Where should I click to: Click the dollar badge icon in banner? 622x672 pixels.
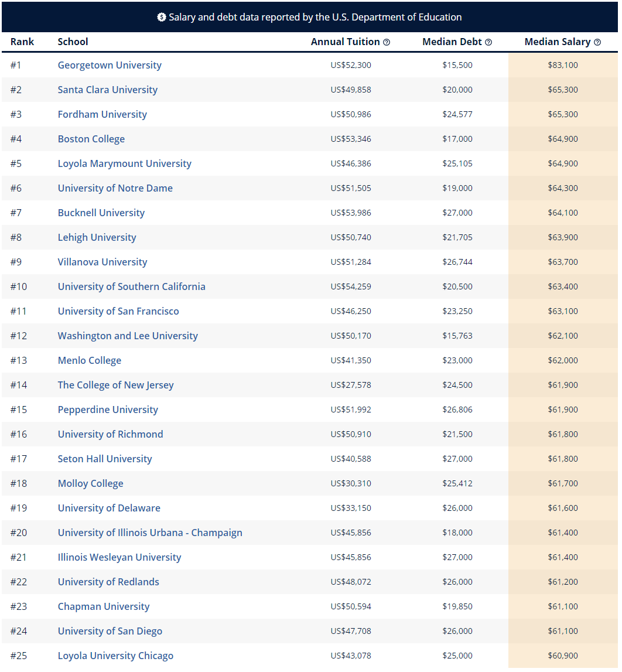pyautogui.click(x=162, y=17)
